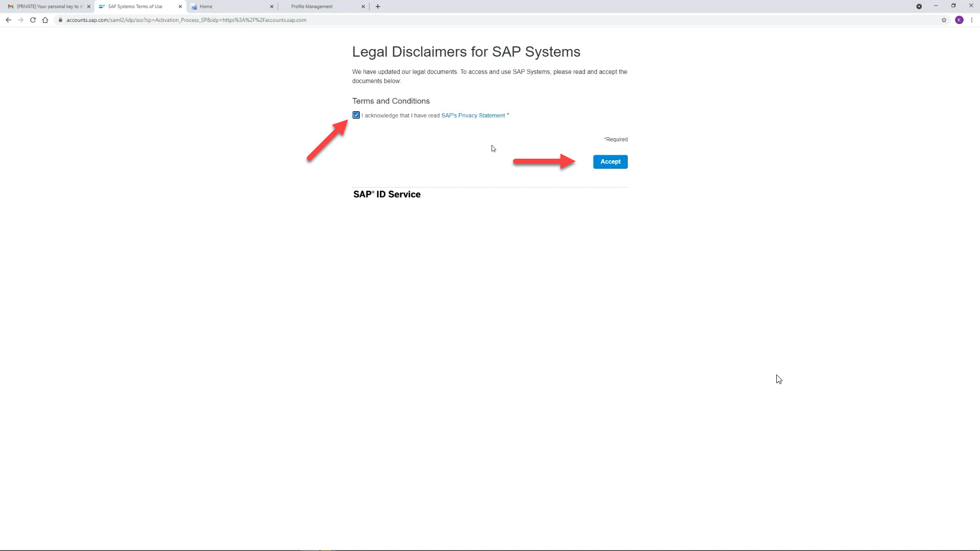Open the Chrome profile avatar K
The width and height of the screenshot is (980, 551).
click(x=959, y=20)
